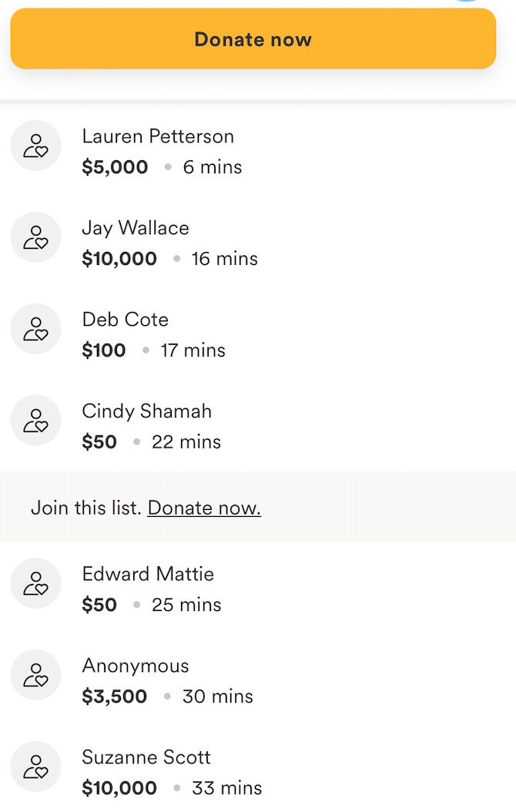Click the orange Donate now button
The height and width of the screenshot is (812, 516).
[253, 39]
